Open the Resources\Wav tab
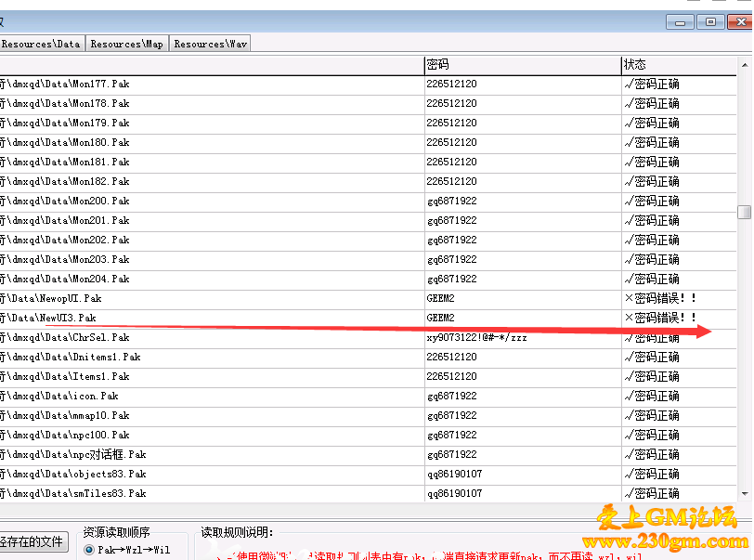The width and height of the screenshot is (754, 560). pos(210,44)
